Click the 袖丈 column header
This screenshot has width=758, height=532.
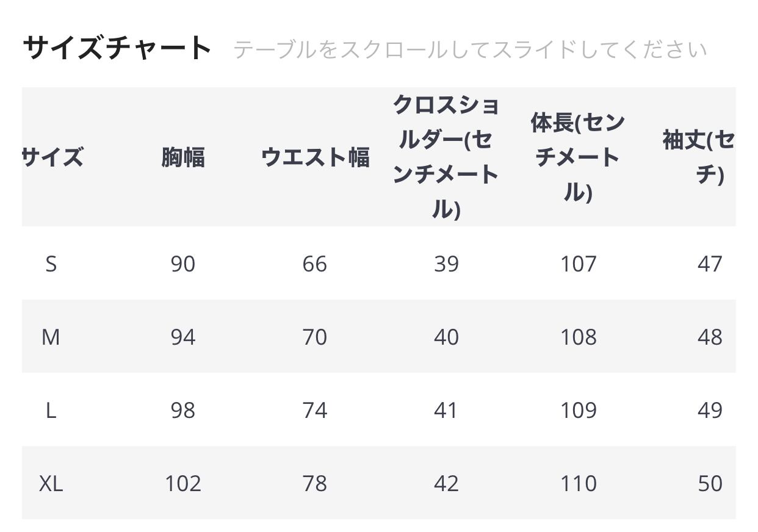tap(698, 157)
